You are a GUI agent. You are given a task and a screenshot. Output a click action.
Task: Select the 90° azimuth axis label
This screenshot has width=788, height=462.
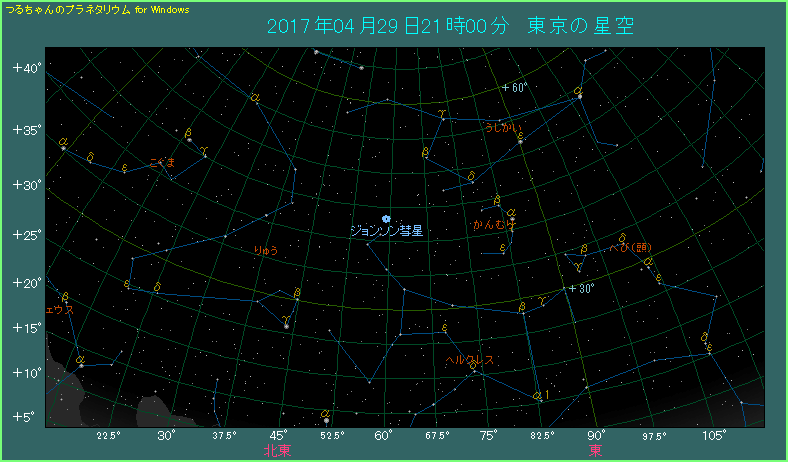click(596, 436)
